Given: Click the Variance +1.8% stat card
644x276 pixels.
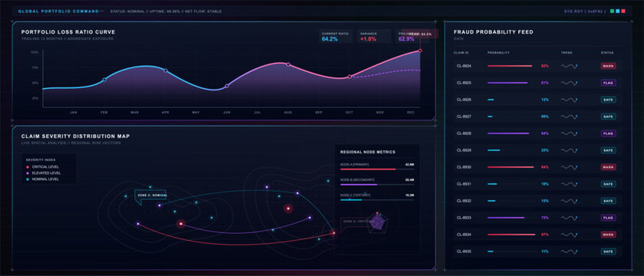Looking at the screenshot, I should (x=374, y=37).
